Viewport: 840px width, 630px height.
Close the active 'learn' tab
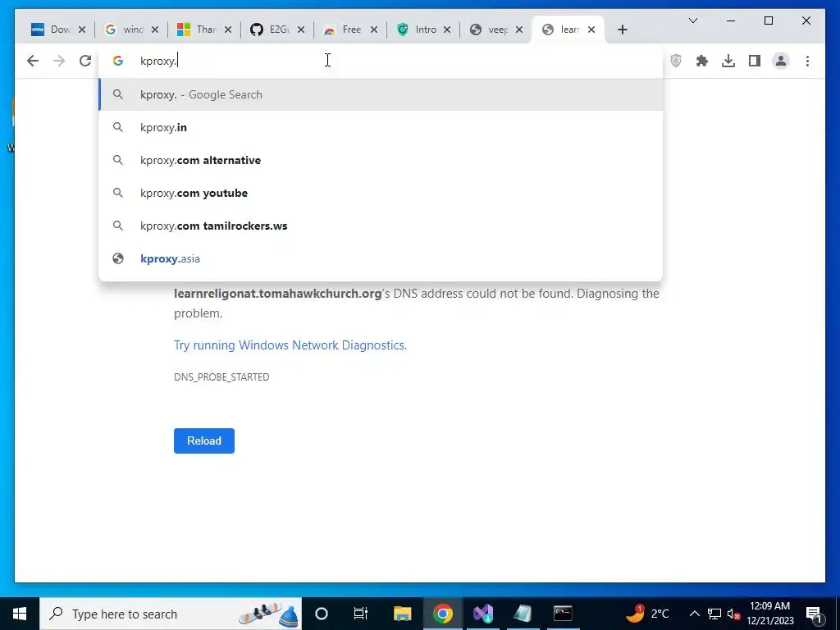click(x=591, y=30)
